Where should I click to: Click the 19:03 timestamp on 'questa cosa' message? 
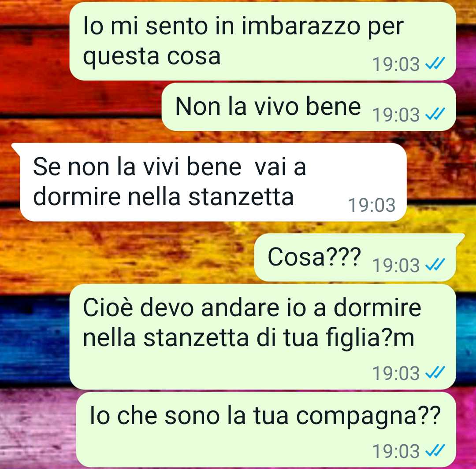click(396, 64)
